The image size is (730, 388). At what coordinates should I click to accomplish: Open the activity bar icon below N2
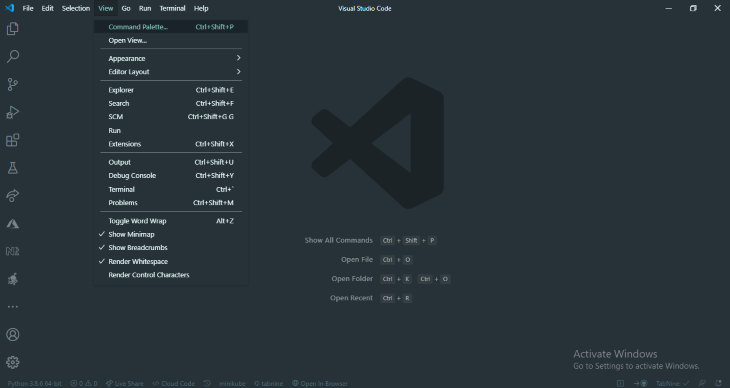pyautogui.click(x=13, y=279)
